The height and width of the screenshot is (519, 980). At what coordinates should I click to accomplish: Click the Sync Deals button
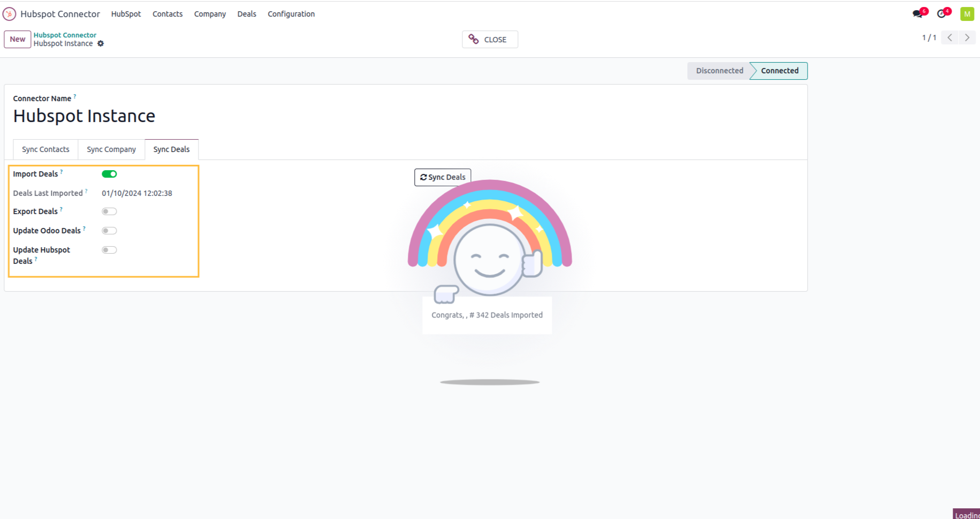pyautogui.click(x=443, y=177)
